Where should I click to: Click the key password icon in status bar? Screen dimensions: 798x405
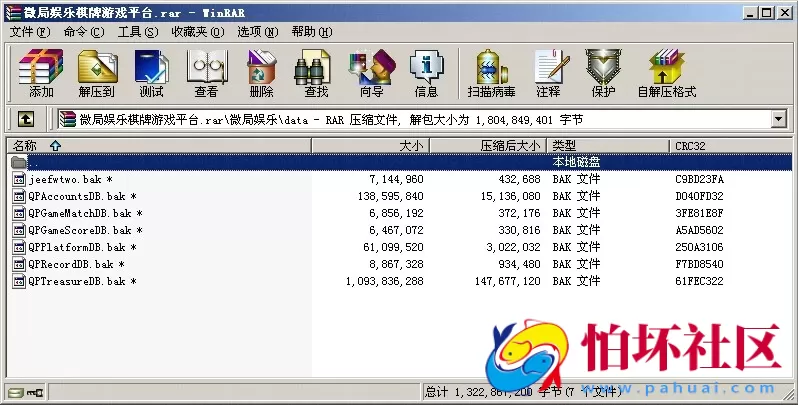tap(35, 392)
